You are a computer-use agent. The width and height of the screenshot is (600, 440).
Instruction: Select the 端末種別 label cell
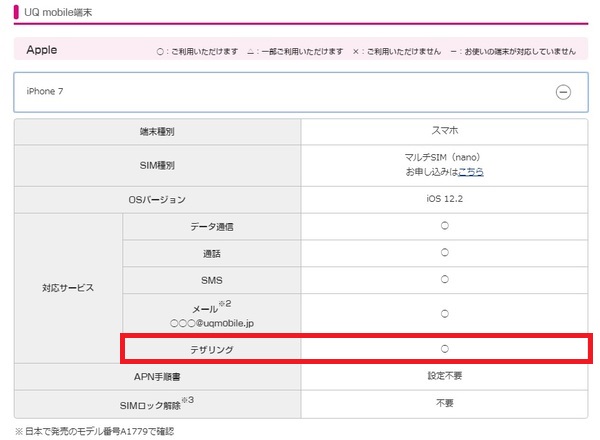[x=157, y=132]
